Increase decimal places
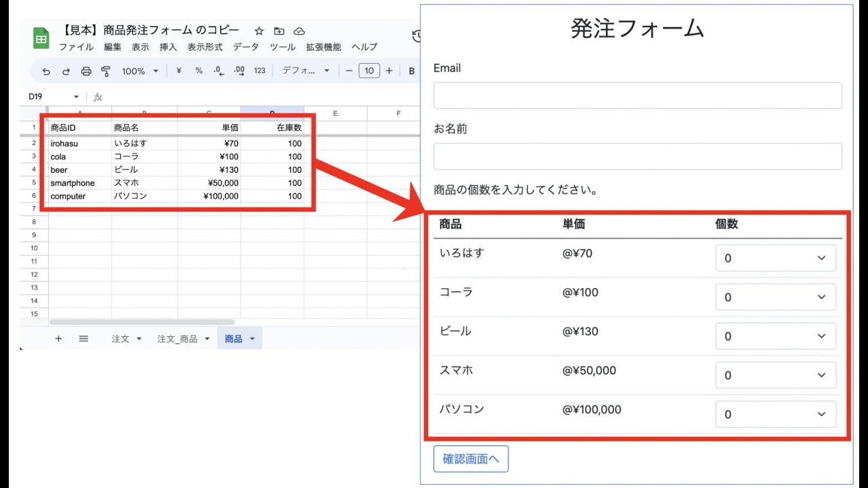 [239, 70]
